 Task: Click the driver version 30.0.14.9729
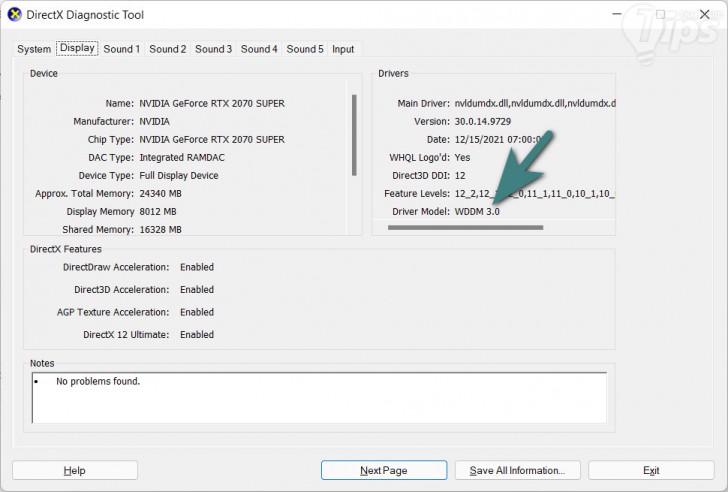[x=483, y=122]
